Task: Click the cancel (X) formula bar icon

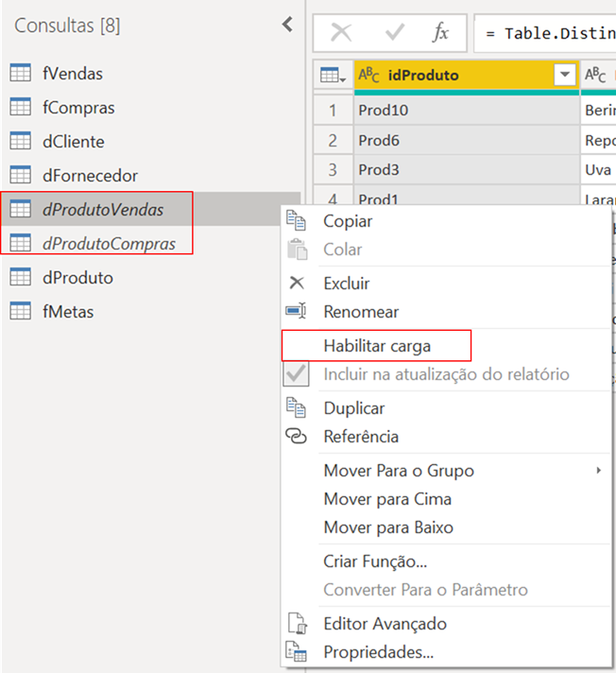Action: (x=341, y=33)
